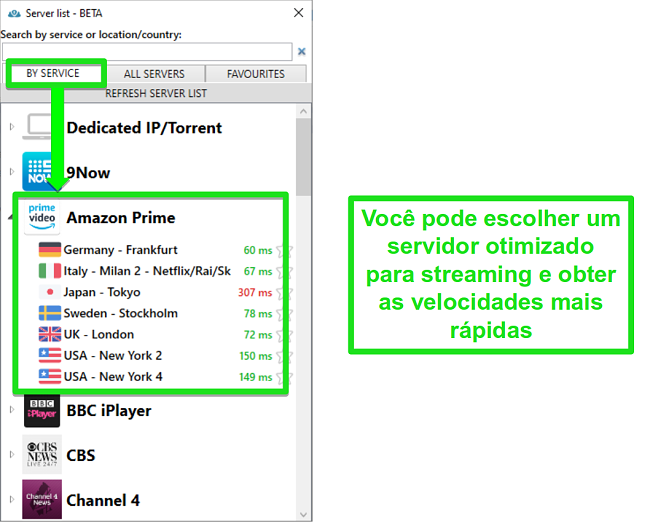Favourite the Sweden - Stockholm server star
This screenshot has height=523, width=650.
(284, 314)
